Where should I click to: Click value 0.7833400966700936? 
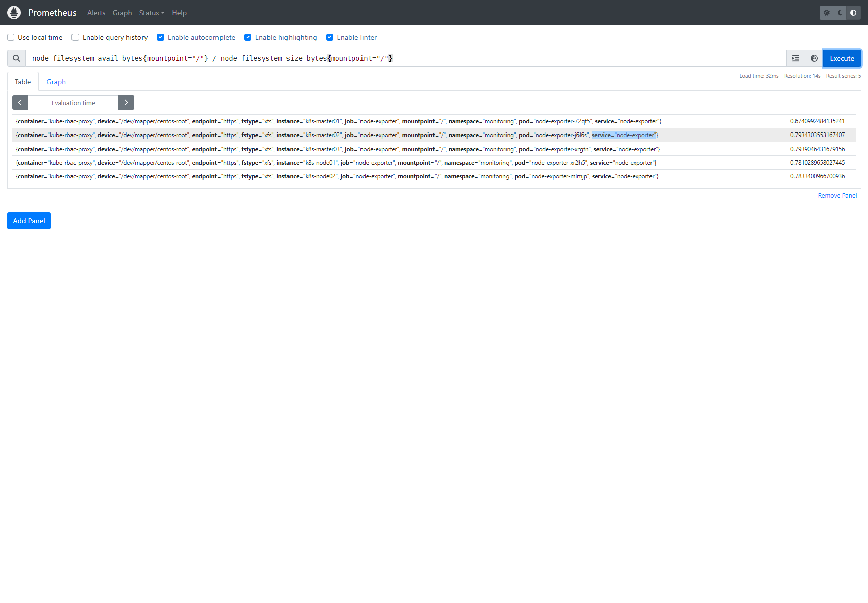click(818, 176)
